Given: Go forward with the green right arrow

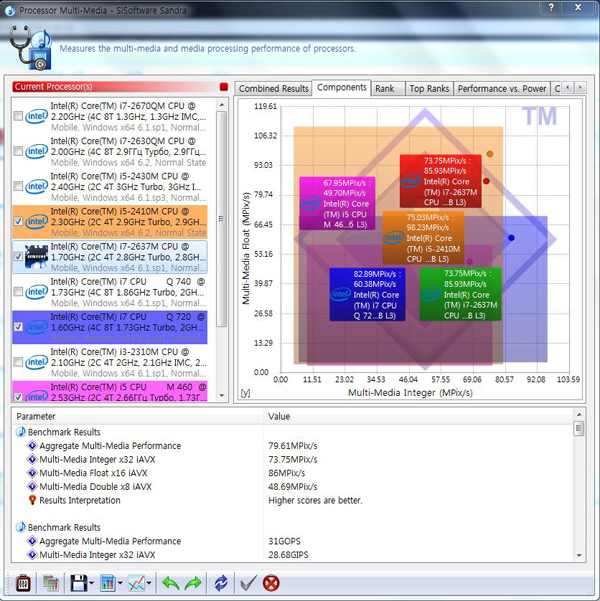Looking at the screenshot, I should [193, 583].
